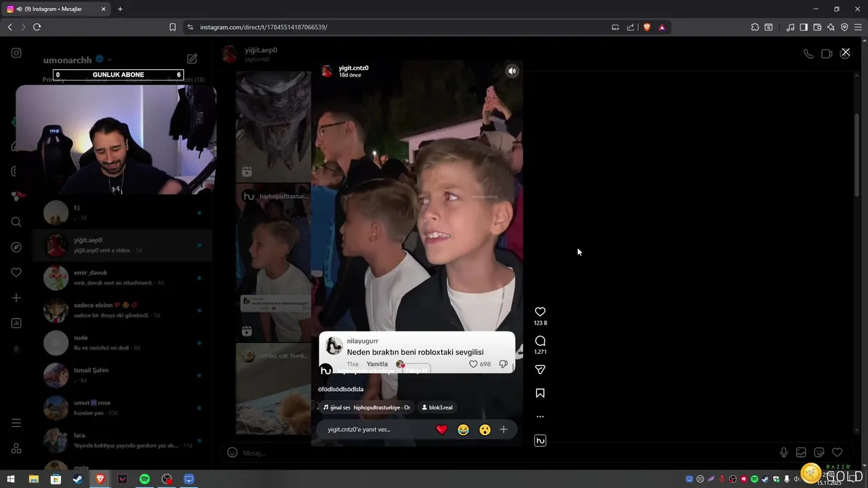Image resolution: width=868 pixels, height=488 pixels.
Task: Mute the reel's audio speaker button
Action: point(512,71)
